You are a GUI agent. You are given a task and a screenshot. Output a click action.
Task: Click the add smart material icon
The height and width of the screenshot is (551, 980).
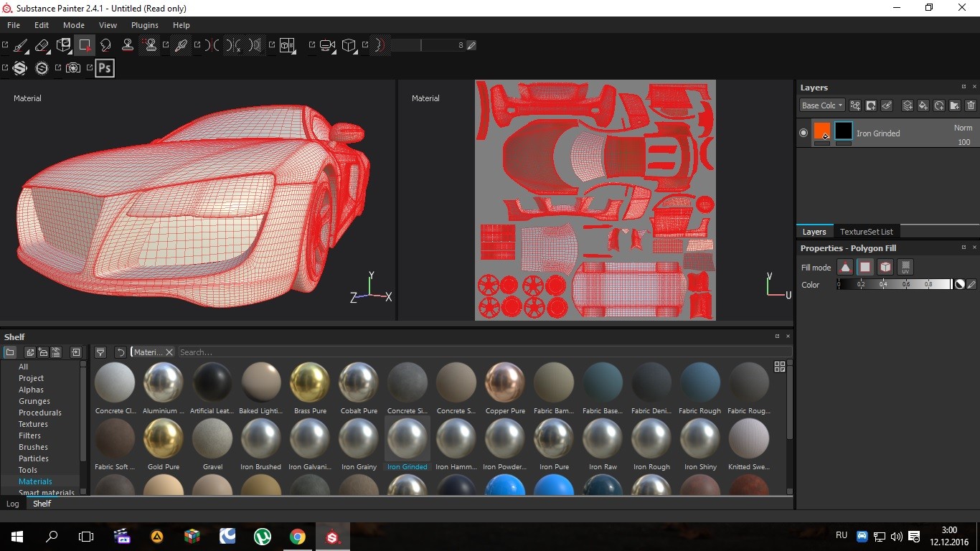click(939, 105)
